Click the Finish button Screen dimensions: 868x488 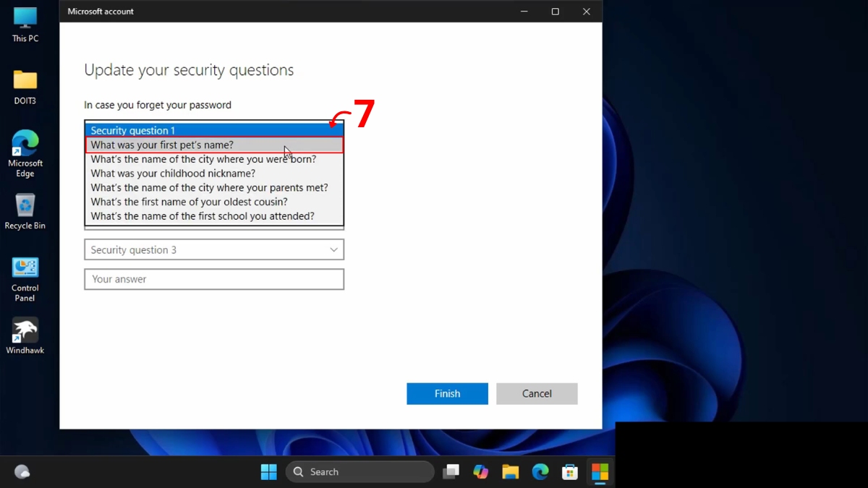click(x=447, y=393)
